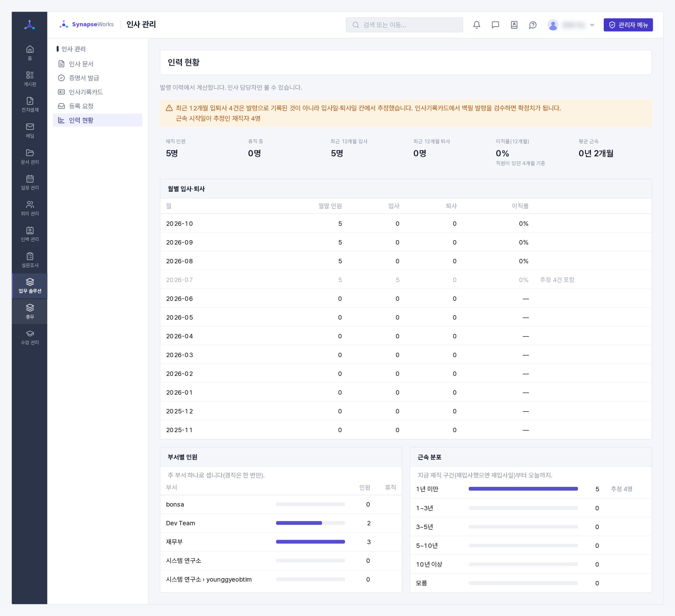Open 회의 관리 sidebar icon
675x616 pixels.
30,208
